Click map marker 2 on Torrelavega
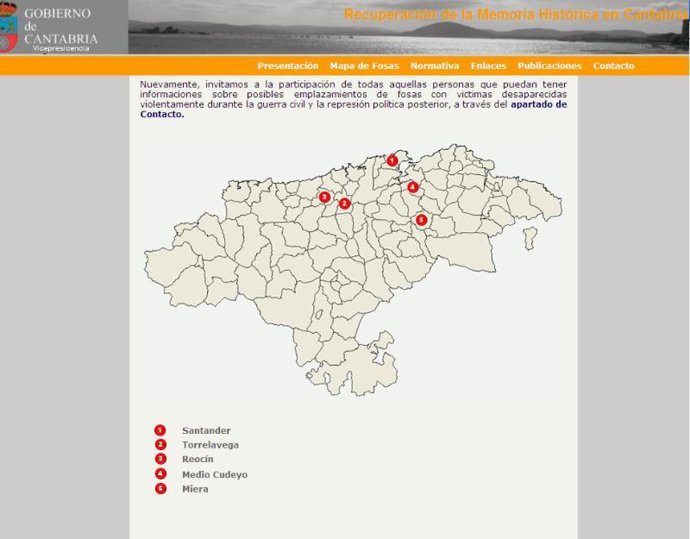Image resolution: width=690 pixels, height=539 pixels. point(344,203)
